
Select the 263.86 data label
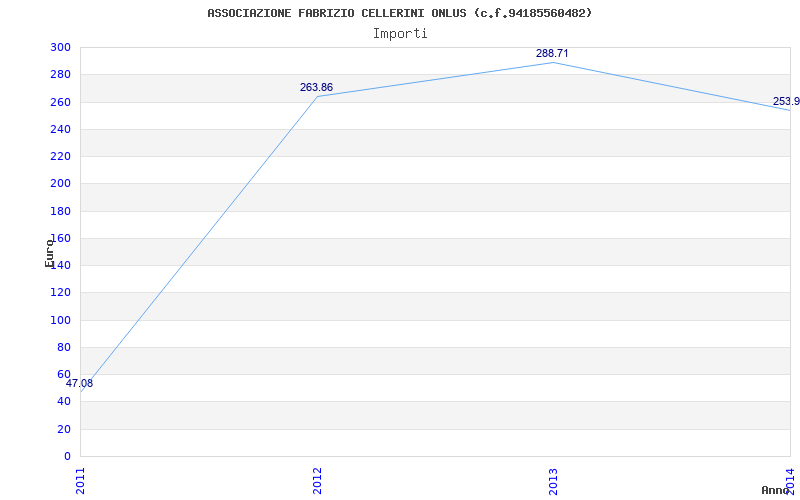click(316, 87)
